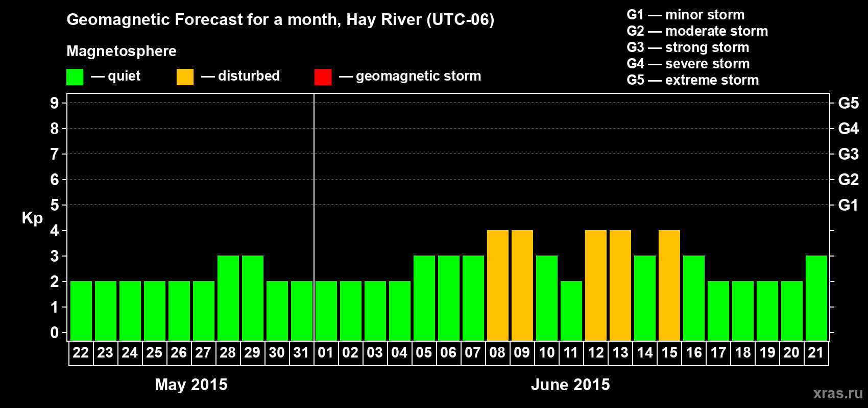The width and height of the screenshot is (868, 408).
Task: Click the 'G4 — severe storm' legend line
Action: tap(688, 64)
